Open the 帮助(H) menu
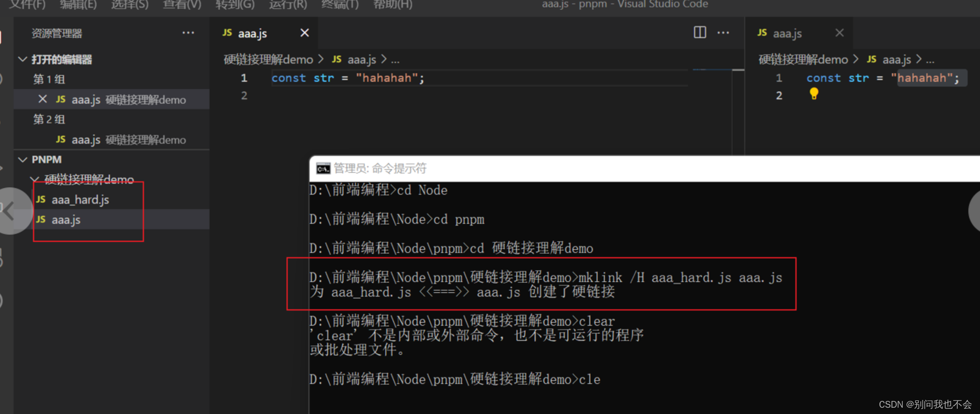The width and height of the screenshot is (980, 414). [x=393, y=4]
